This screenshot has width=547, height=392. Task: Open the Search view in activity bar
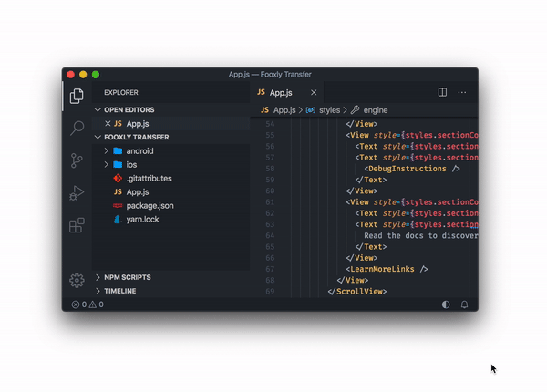tap(77, 128)
